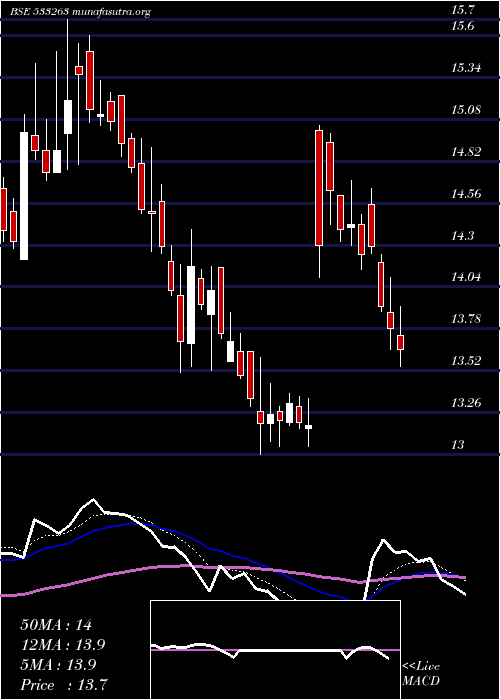Open the Live MACD inset chart
Image resolution: width=500 pixels, height=700 pixels.
tap(275, 650)
